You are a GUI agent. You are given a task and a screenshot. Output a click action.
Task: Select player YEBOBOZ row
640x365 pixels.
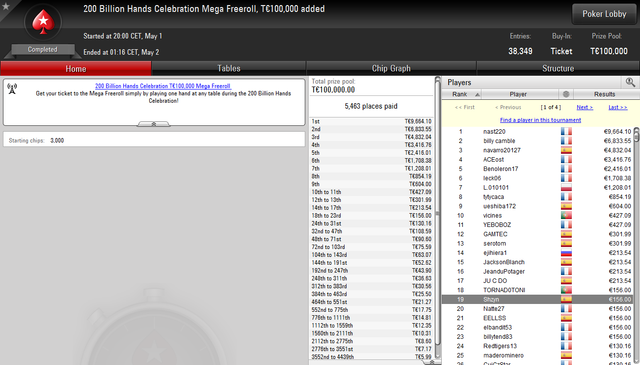[538, 225]
